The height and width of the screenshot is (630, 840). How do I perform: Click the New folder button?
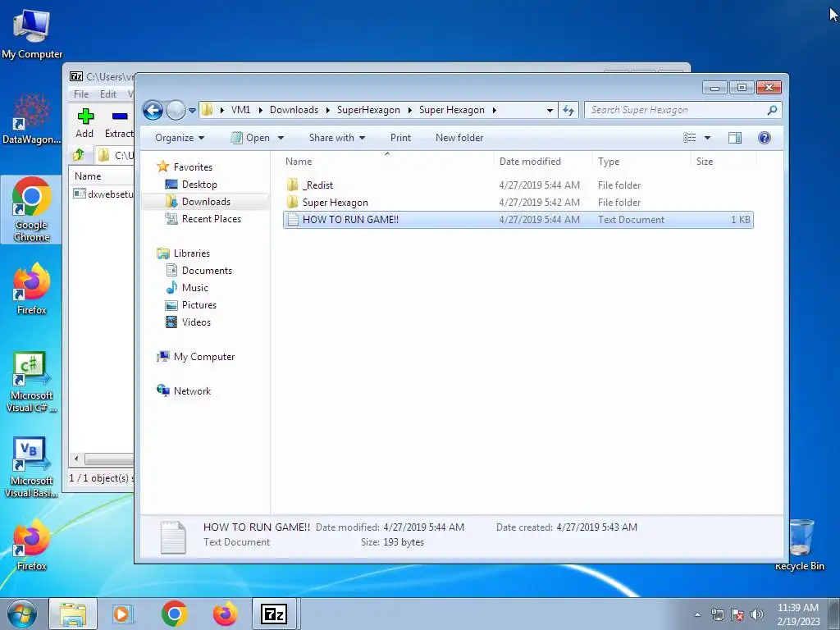click(459, 138)
